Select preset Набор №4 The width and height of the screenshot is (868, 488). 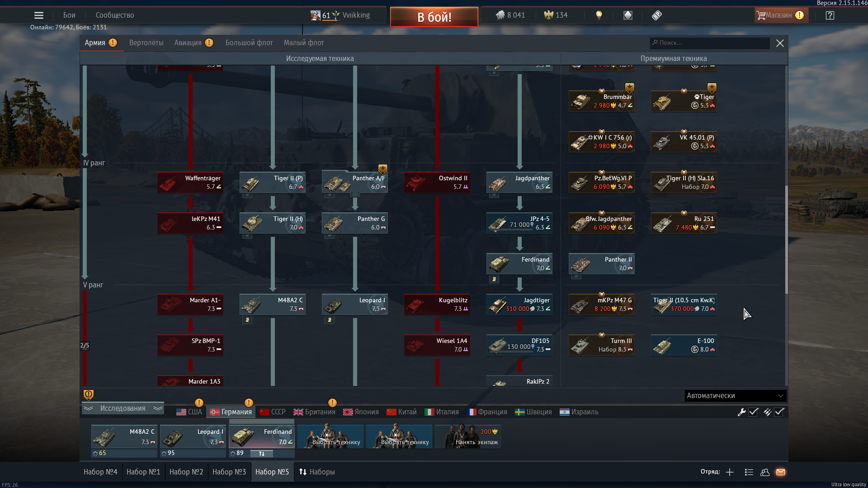click(x=100, y=472)
